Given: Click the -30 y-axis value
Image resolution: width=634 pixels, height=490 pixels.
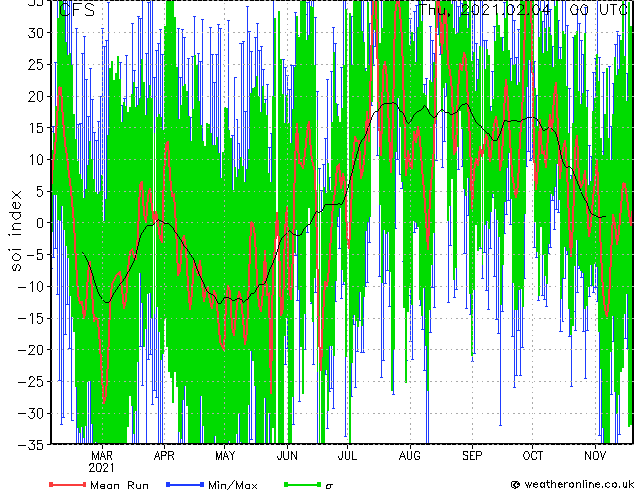Looking at the screenshot, I should (x=31, y=413).
